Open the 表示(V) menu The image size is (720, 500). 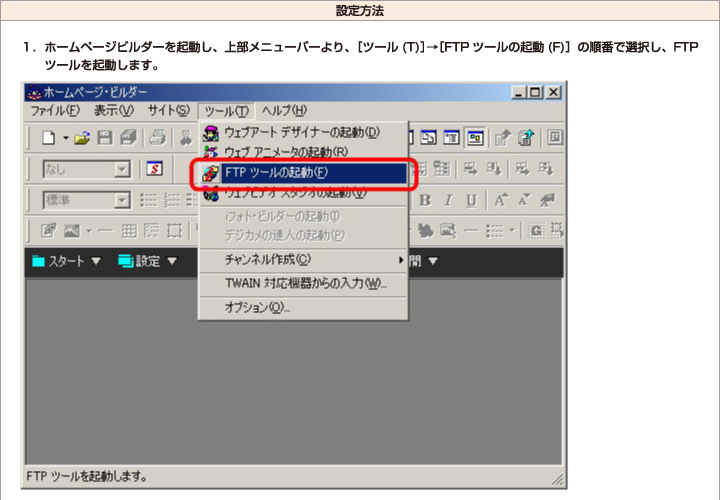tap(114, 111)
